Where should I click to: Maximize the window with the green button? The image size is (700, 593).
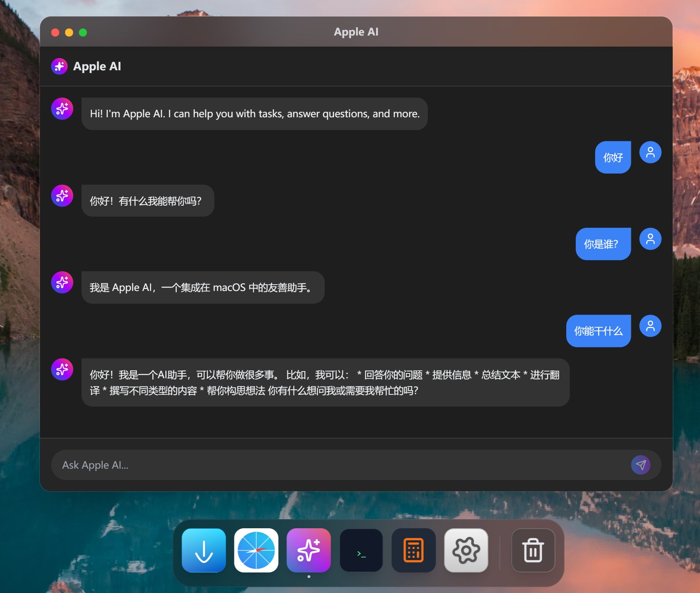(x=83, y=32)
